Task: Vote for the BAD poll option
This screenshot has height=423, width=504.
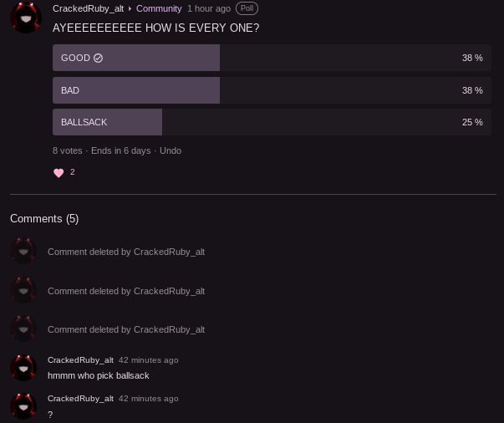Action: tap(272, 90)
